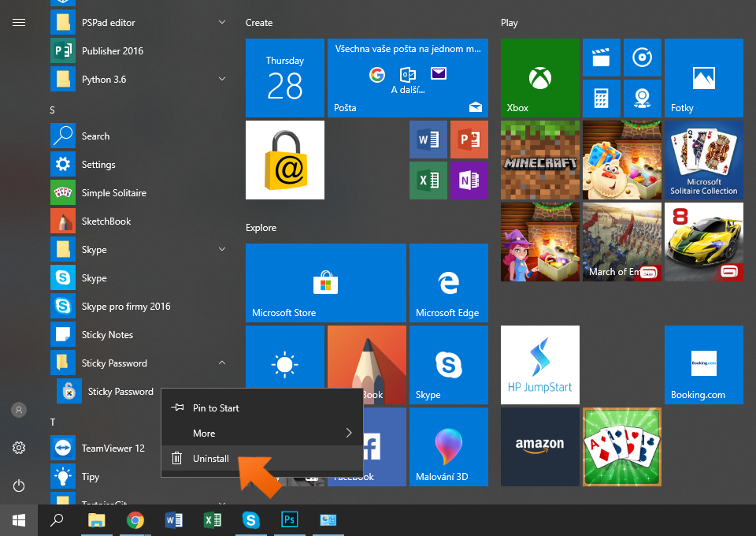Open Tipy from app list
Screen dimensions: 756x536
pyautogui.click(x=105, y=477)
